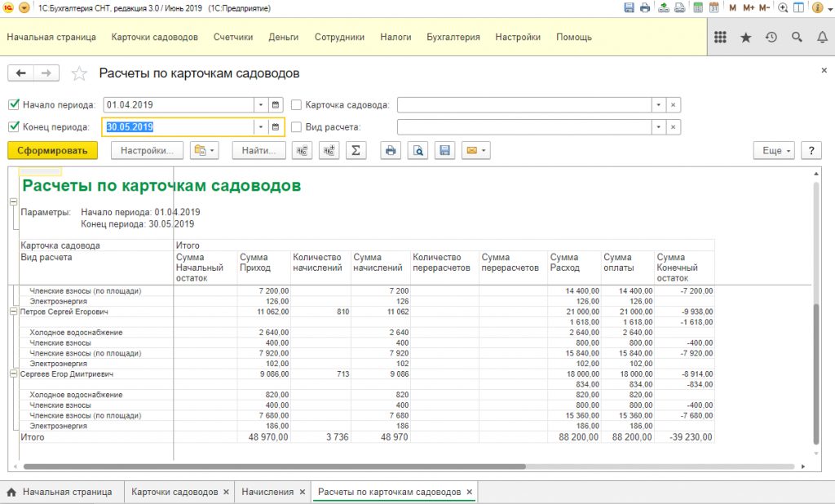The width and height of the screenshot is (835, 504).
Task: Click the Найти... button
Action: pos(258,151)
